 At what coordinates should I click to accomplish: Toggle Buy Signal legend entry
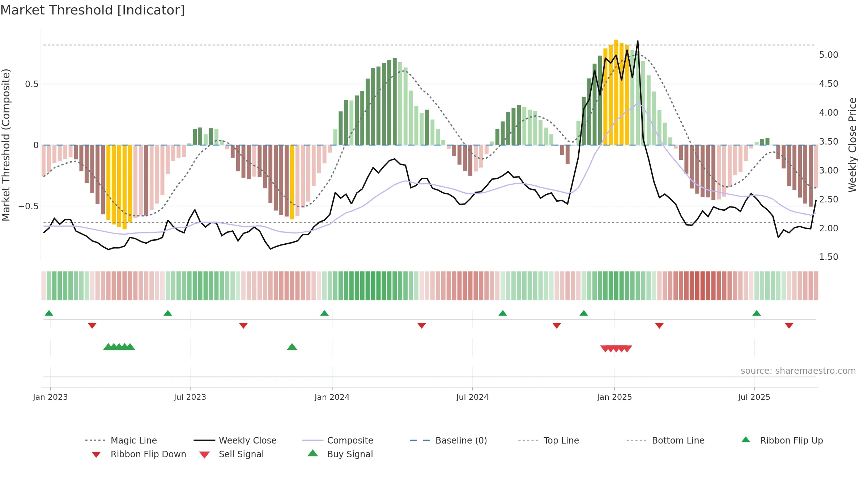pos(340,454)
